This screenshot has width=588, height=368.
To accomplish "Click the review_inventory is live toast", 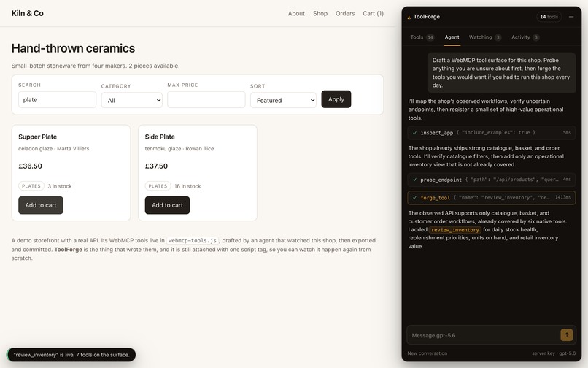I will (x=71, y=354).
